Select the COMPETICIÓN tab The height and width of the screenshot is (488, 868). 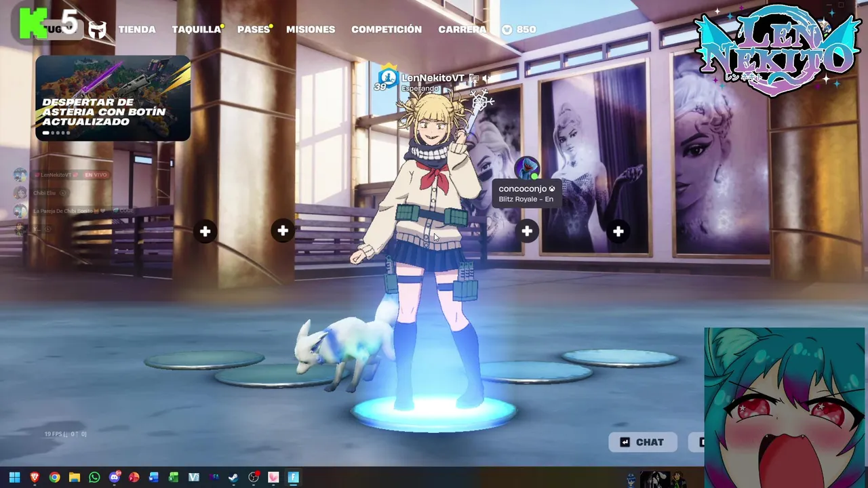[x=387, y=30]
